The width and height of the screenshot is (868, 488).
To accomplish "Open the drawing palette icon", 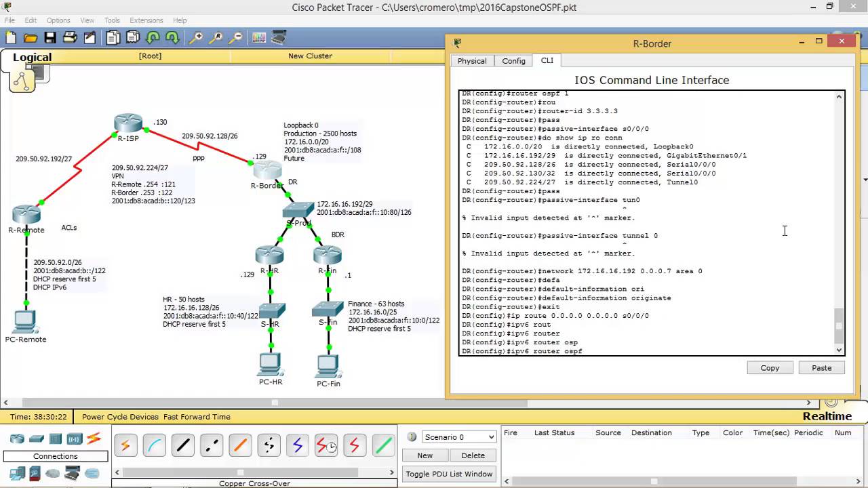I will [x=259, y=38].
